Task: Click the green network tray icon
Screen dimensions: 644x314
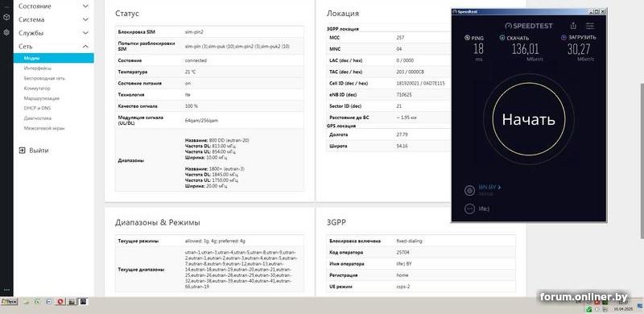Action: click(589, 308)
